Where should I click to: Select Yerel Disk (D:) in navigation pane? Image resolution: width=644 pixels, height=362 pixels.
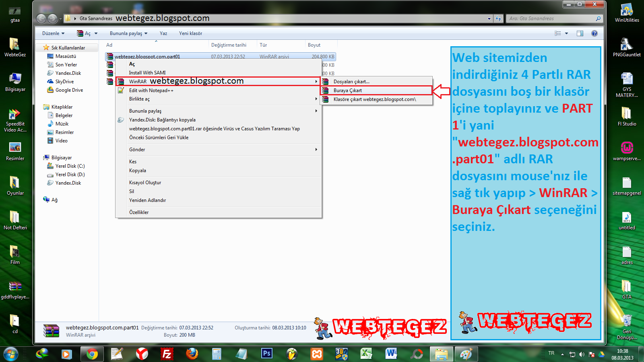pos(70,175)
